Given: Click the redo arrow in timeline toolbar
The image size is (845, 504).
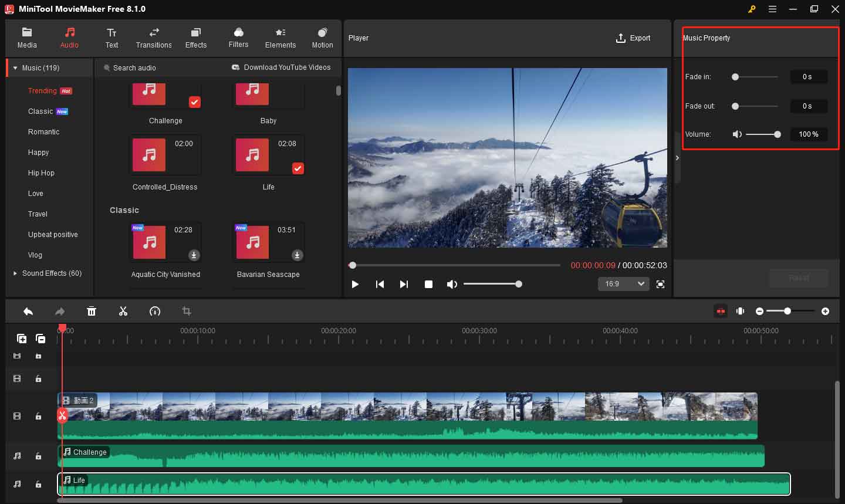Looking at the screenshot, I should tap(60, 312).
